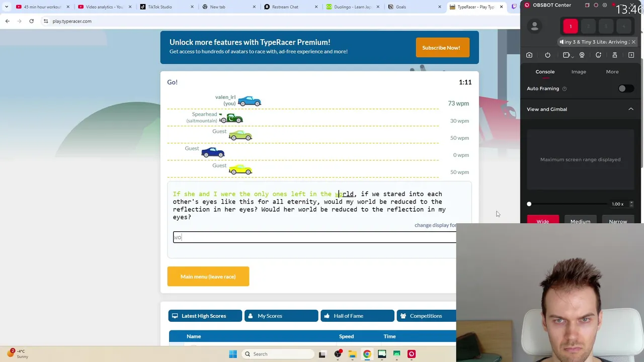Click OBSBOT title bar virtual camera icon

pyautogui.click(x=587, y=5)
